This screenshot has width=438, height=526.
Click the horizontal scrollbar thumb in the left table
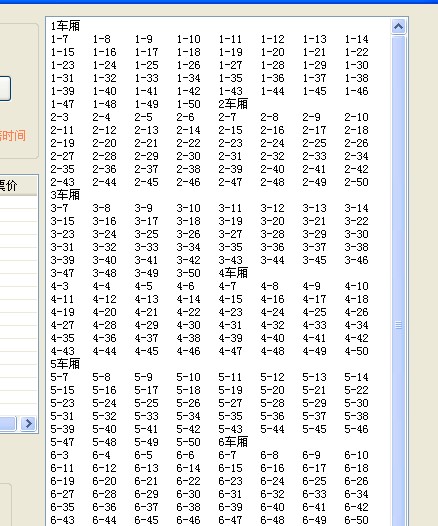tap(8, 424)
